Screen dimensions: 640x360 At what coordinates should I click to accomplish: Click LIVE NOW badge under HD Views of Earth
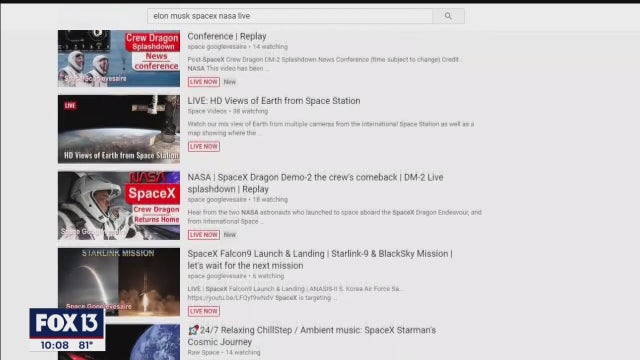tap(204, 147)
